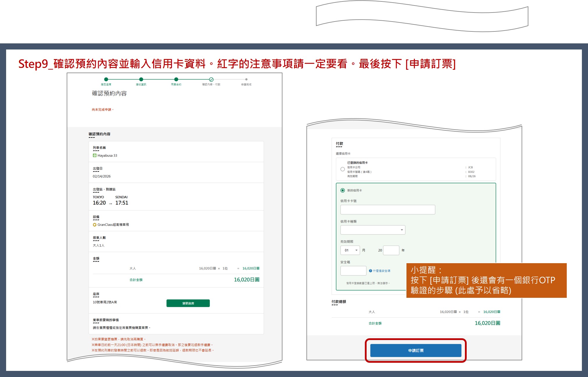This screenshot has width=588, height=377.
Task: Click the grey 申請完成 step dot
Action: point(246,79)
